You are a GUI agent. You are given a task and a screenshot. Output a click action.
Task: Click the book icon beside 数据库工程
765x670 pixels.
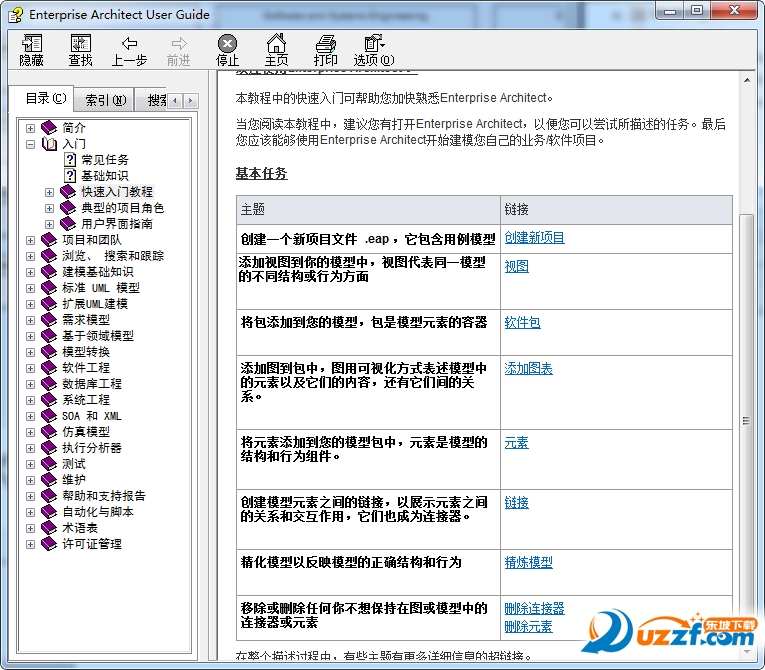point(49,384)
